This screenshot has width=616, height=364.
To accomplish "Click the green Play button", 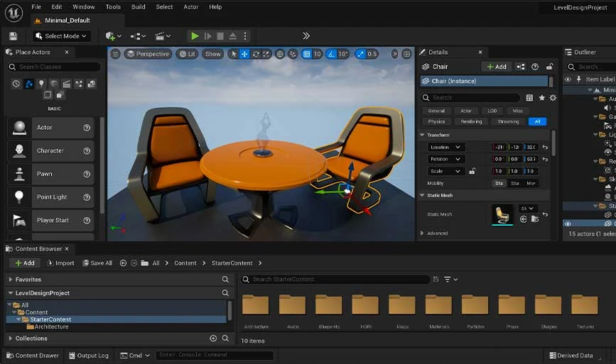I will 195,36.
